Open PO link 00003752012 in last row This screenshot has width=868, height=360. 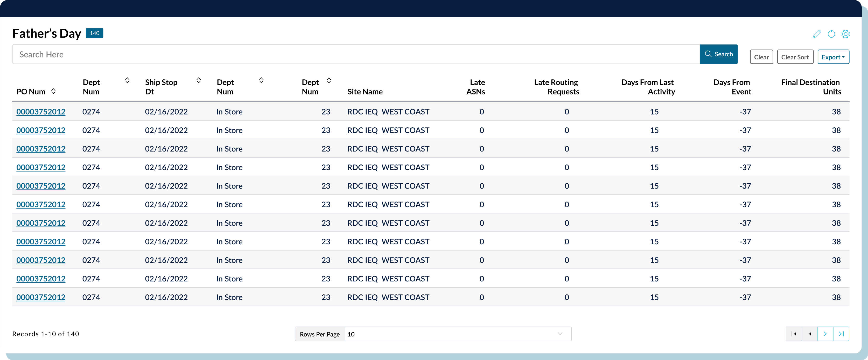[x=41, y=297]
